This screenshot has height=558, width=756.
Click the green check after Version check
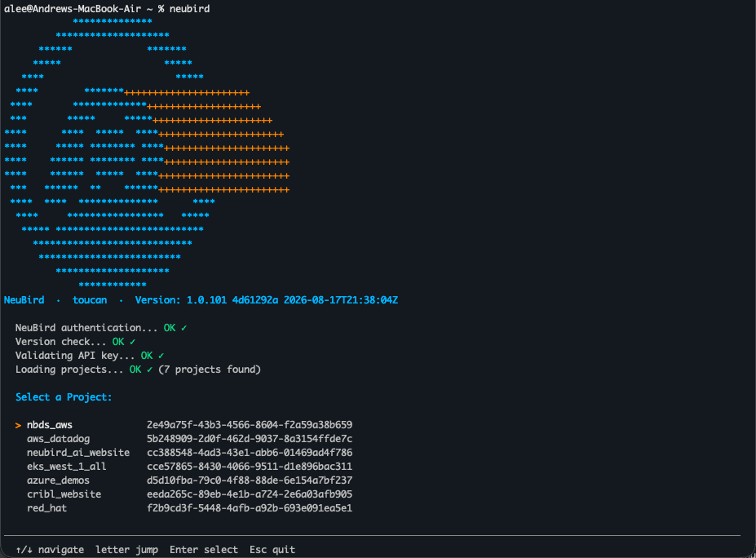133,342
